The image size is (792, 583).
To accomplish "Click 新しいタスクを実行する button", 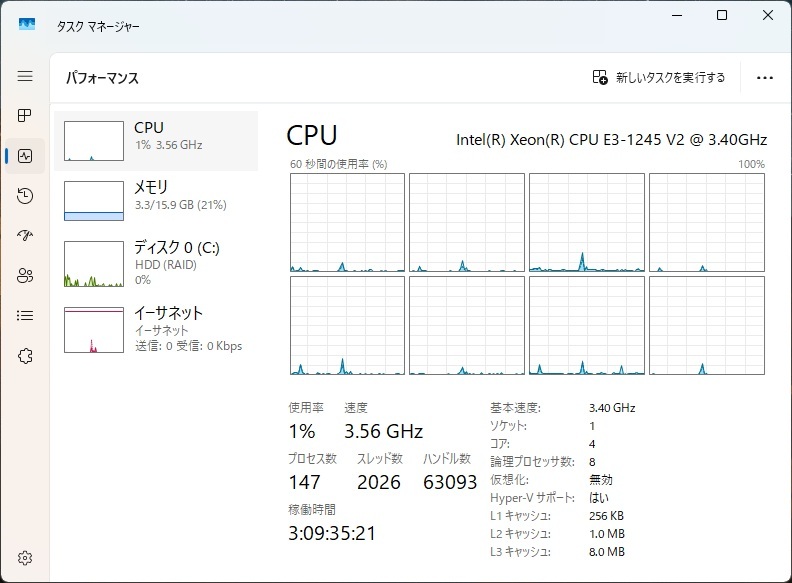I will (x=659, y=77).
